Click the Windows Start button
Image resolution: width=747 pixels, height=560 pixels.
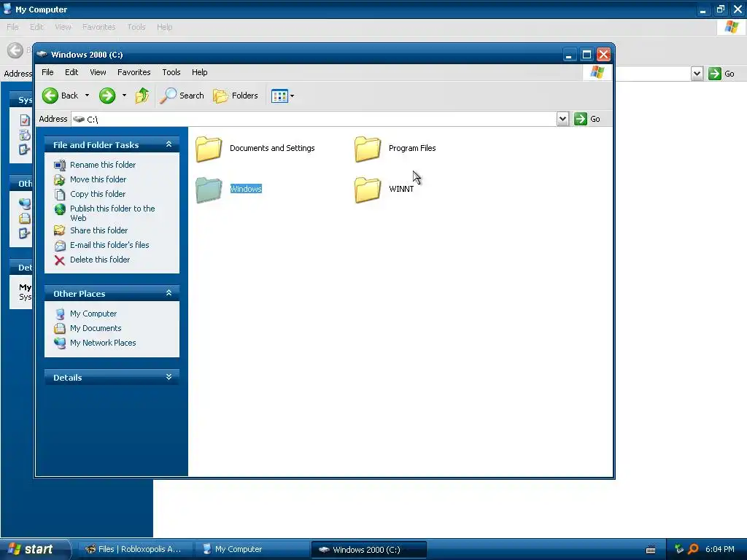point(35,549)
